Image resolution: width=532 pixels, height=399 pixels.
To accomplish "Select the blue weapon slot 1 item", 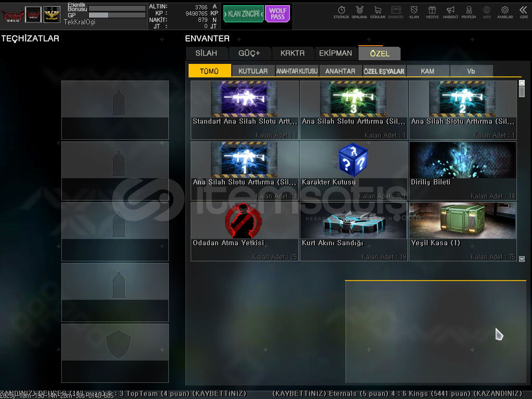I will [245, 170].
